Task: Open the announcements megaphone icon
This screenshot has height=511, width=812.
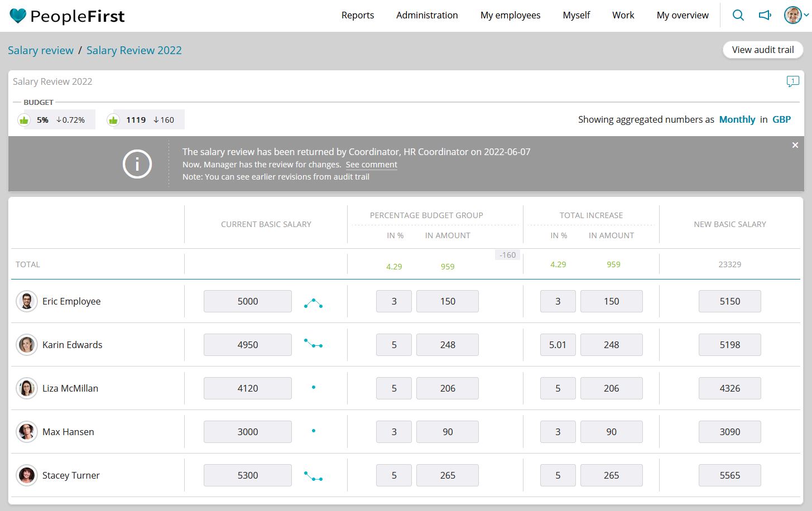Action: pos(765,15)
